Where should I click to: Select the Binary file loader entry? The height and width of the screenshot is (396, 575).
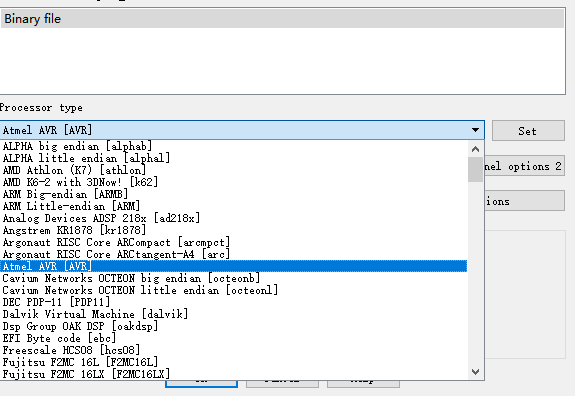click(282, 19)
